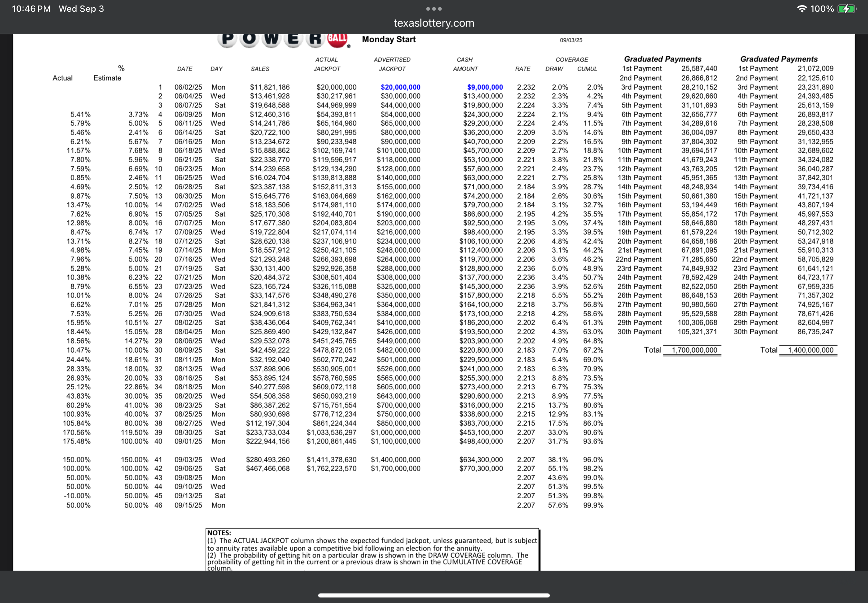Select the -10.00% actual percentage

click(77, 496)
